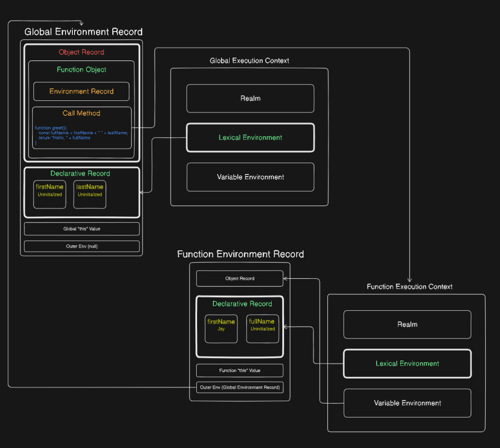Click the fullName Uninitialized box
Image resolution: width=500 pixels, height=448 pixels.
[x=263, y=329]
